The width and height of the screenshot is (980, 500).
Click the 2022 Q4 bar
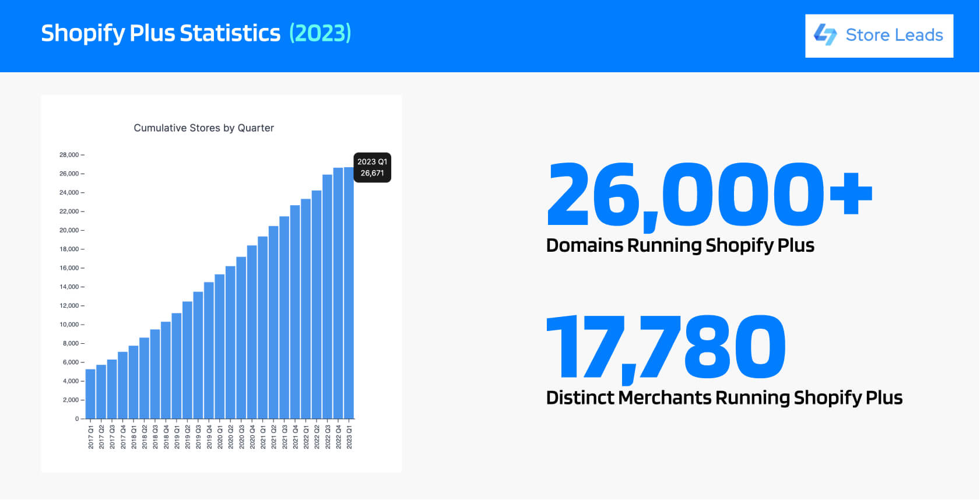click(x=338, y=293)
